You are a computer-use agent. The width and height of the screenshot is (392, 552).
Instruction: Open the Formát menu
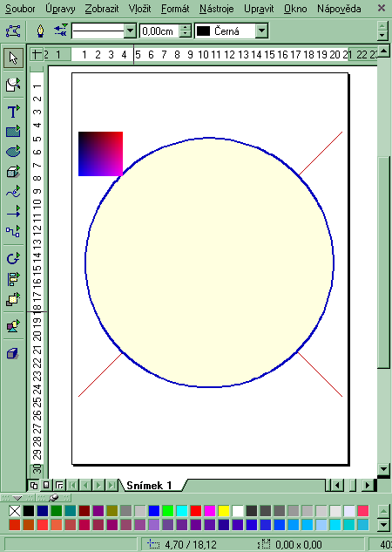pyautogui.click(x=175, y=9)
